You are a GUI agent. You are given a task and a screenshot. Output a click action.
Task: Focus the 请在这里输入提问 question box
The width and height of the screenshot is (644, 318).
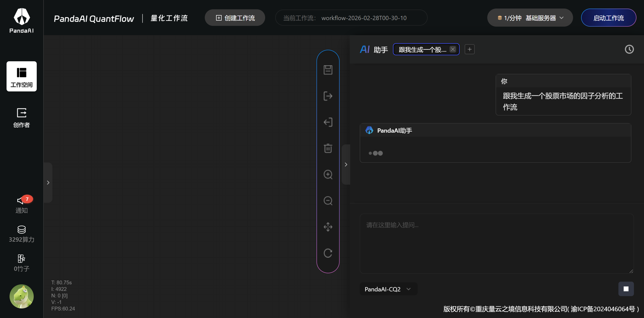point(497,243)
